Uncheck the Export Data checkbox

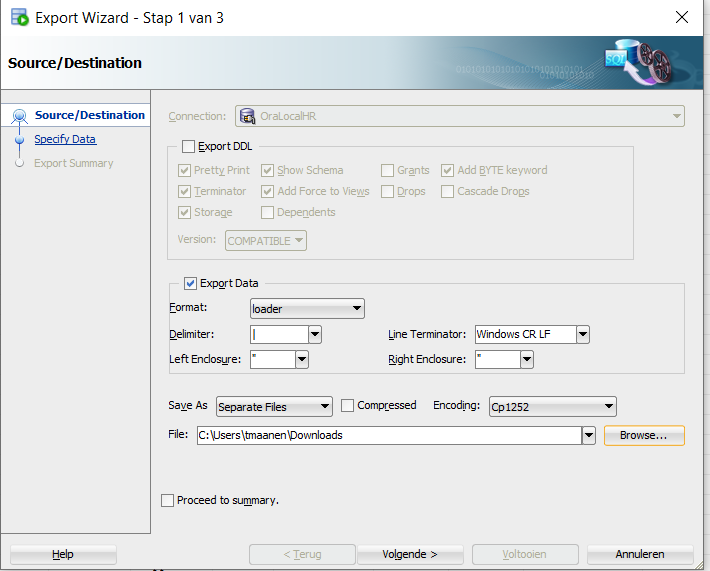190,283
